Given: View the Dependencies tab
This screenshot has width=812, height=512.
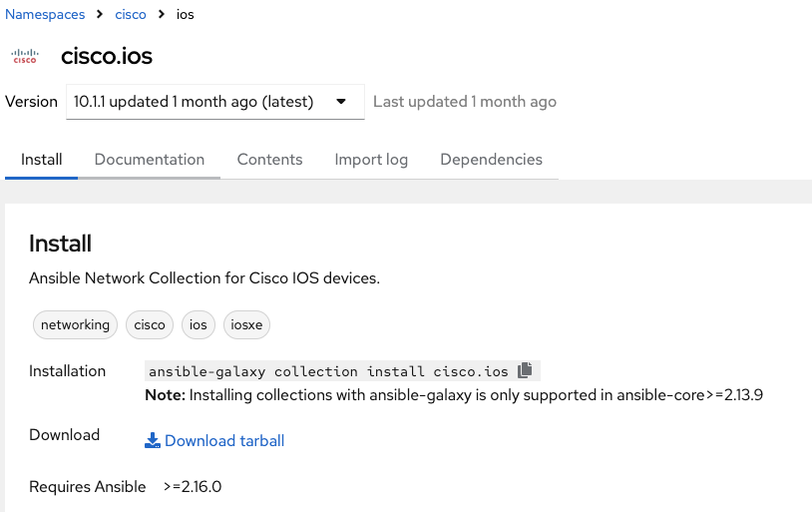Looking at the screenshot, I should tap(491, 160).
